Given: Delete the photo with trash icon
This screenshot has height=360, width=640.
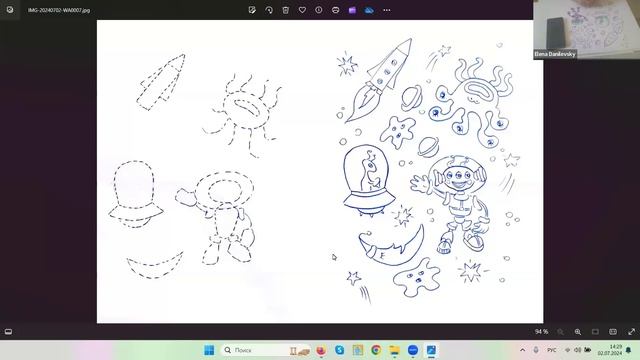Looking at the screenshot, I should coord(285,10).
